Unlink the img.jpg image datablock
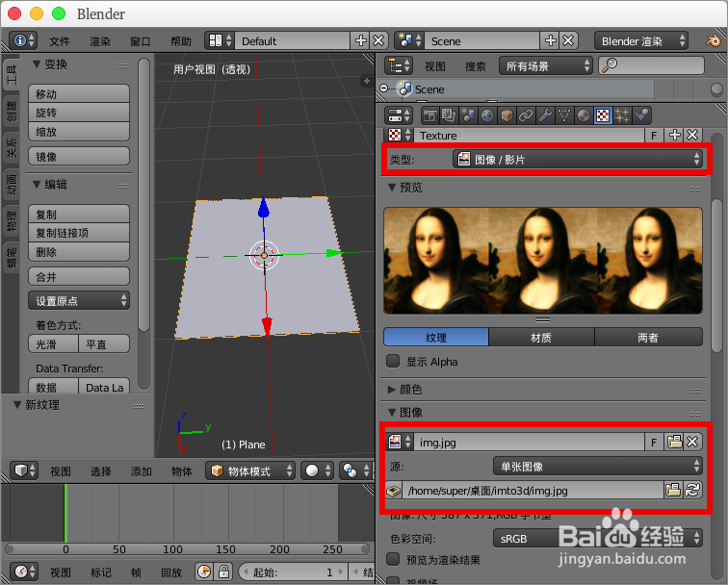Viewport: 728px width, 585px height. (x=692, y=442)
